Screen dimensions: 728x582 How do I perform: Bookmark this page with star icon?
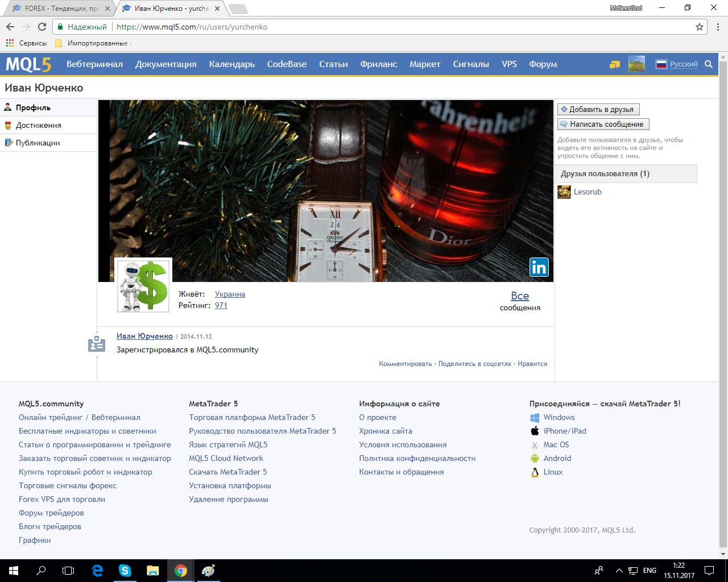point(700,27)
